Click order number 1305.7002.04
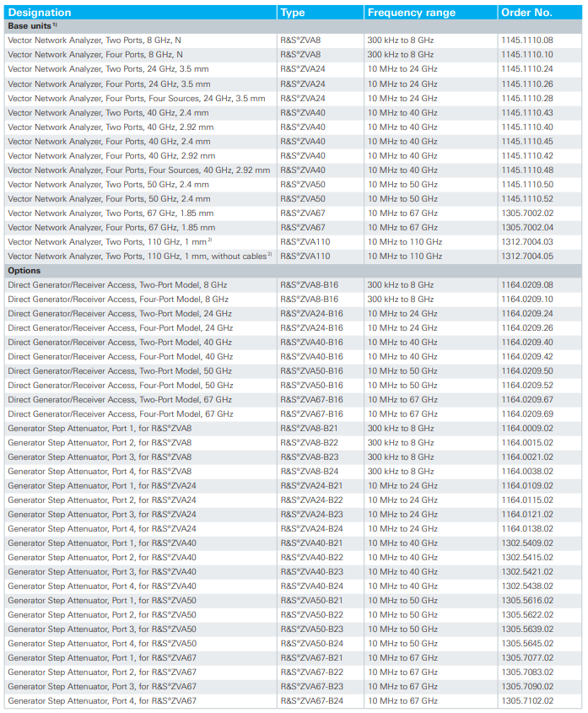This screenshot has width=588, height=713. point(527,228)
